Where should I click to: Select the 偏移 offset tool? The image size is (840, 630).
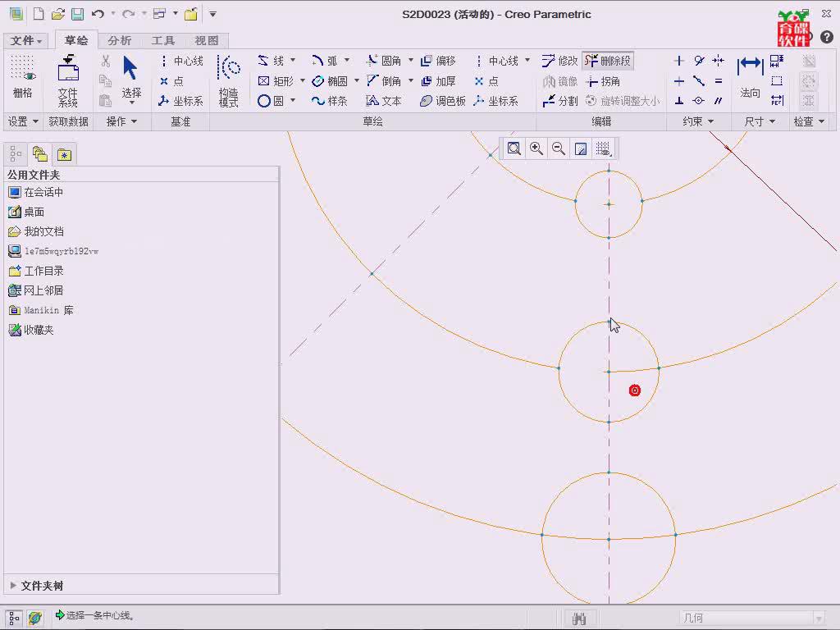(438, 61)
